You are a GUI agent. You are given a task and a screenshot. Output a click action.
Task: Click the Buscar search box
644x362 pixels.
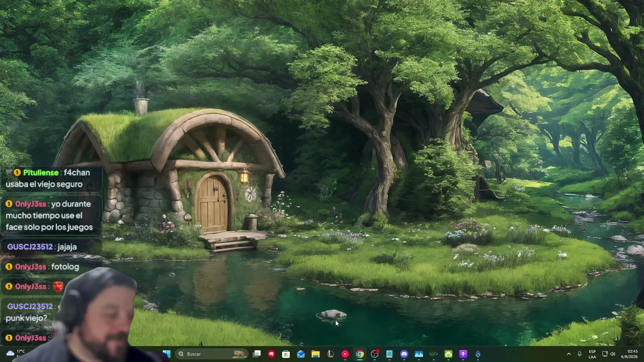pos(211,354)
